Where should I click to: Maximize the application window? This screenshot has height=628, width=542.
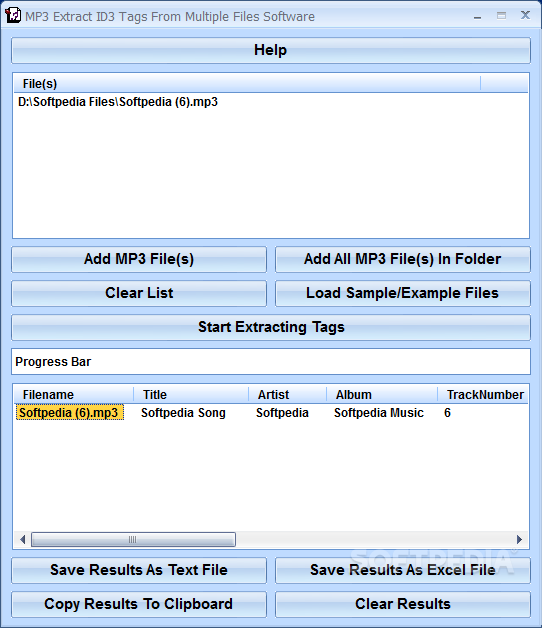tap(501, 16)
